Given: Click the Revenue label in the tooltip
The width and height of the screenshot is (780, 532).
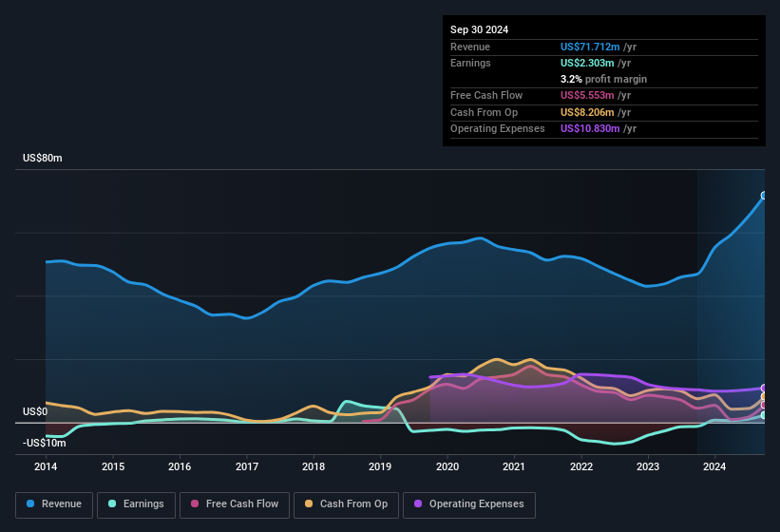Looking at the screenshot, I should tap(470, 47).
